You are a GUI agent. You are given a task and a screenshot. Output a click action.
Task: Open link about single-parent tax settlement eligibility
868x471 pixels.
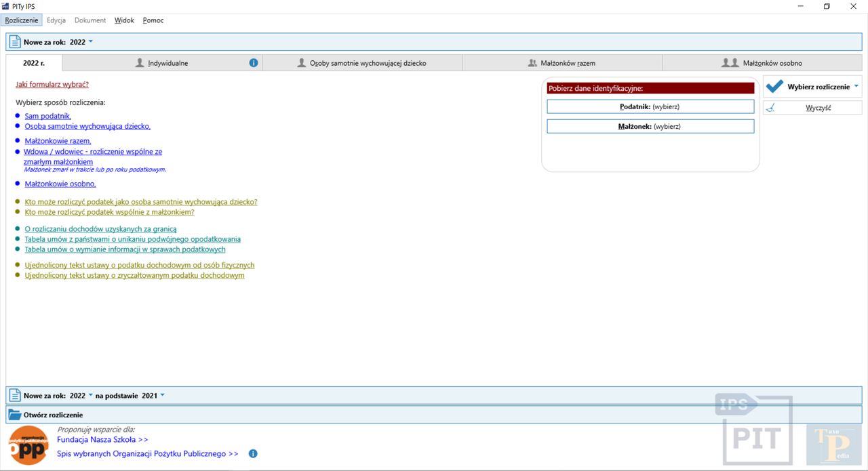point(141,202)
